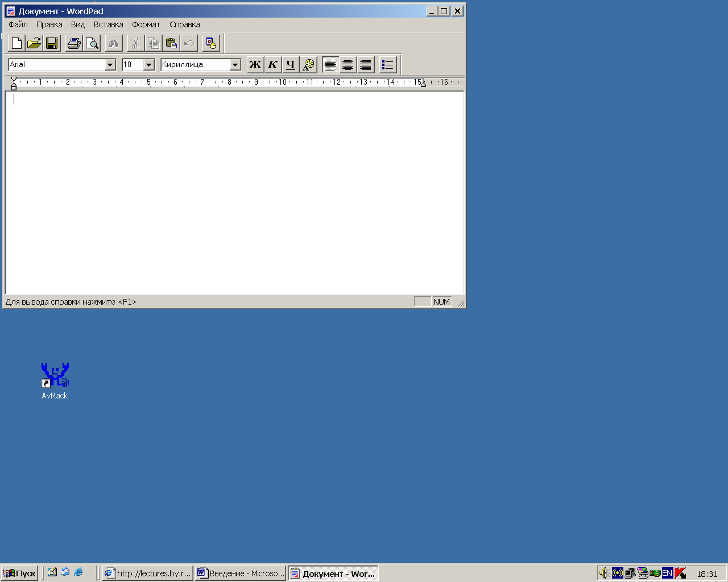
Task: Click the volume speaker tray icon
Action: 604,573
